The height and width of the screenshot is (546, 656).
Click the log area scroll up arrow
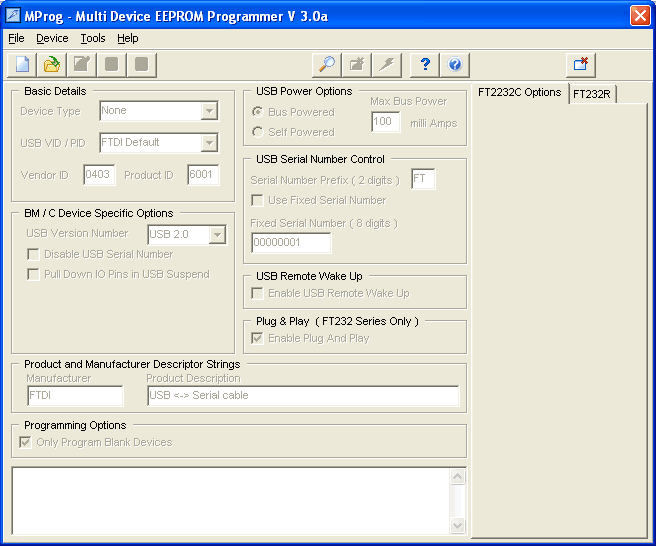tap(457, 477)
